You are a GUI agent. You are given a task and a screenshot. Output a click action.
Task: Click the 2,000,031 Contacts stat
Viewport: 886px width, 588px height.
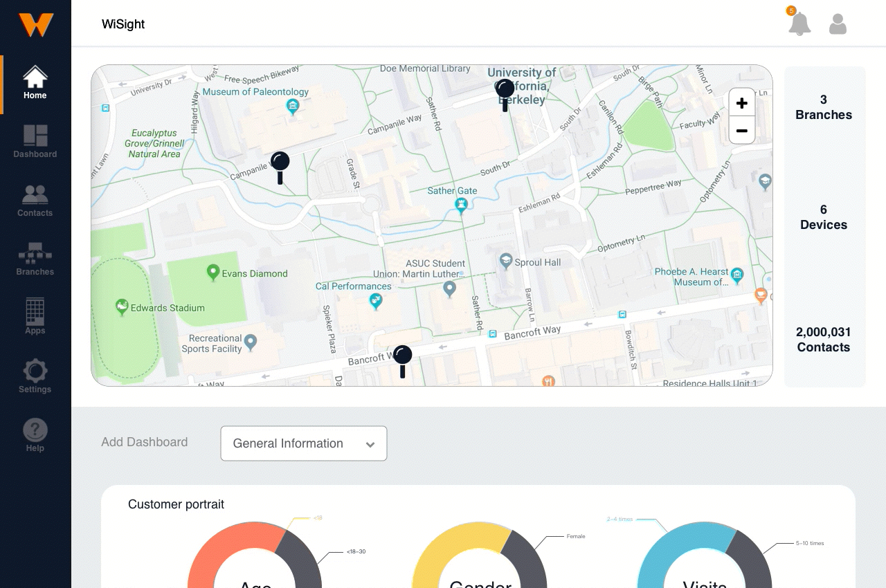[824, 340]
